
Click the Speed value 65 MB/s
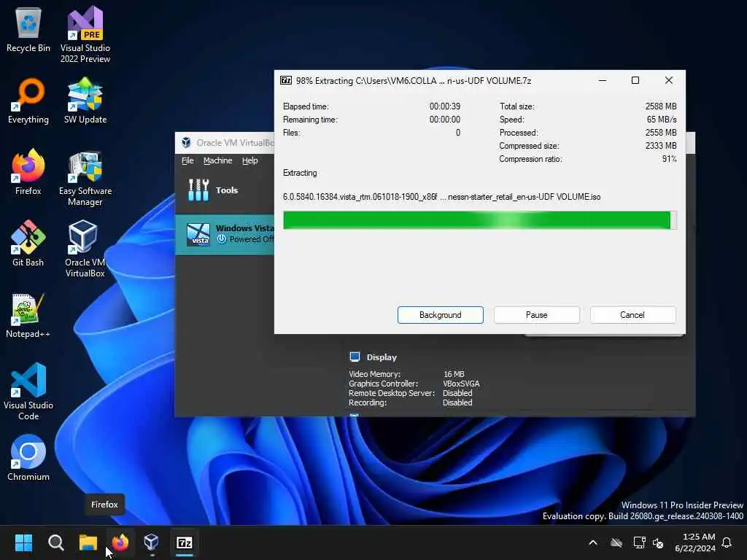point(662,120)
